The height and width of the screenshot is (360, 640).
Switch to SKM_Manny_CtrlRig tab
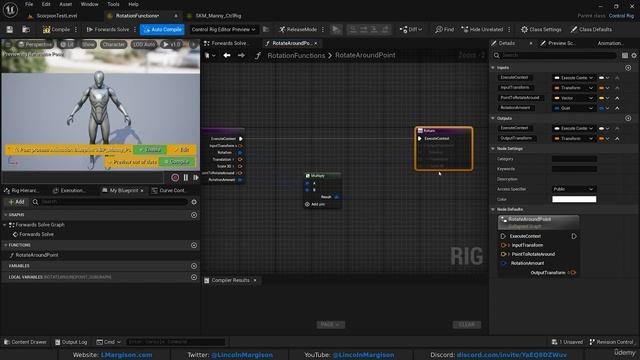point(218,16)
